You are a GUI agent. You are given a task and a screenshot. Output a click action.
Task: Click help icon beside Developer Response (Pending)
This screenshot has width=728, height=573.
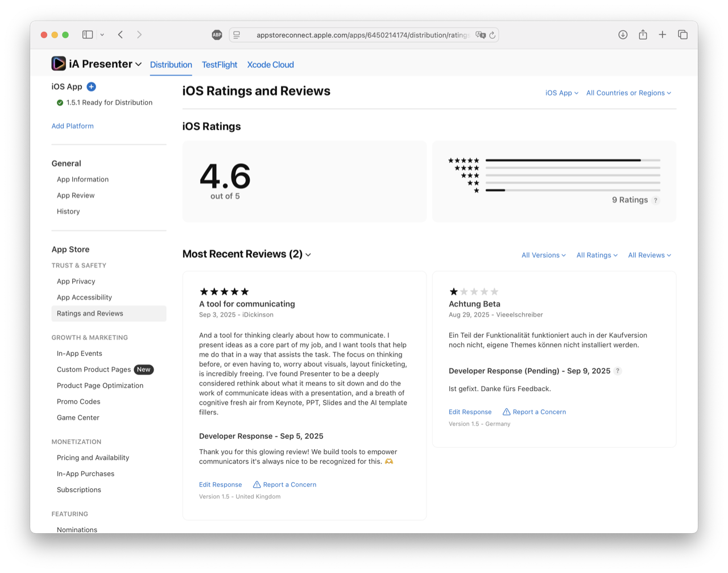coord(618,371)
